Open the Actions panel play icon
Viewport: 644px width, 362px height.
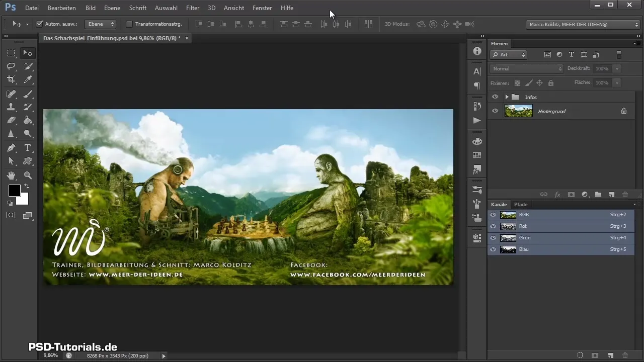point(477,121)
